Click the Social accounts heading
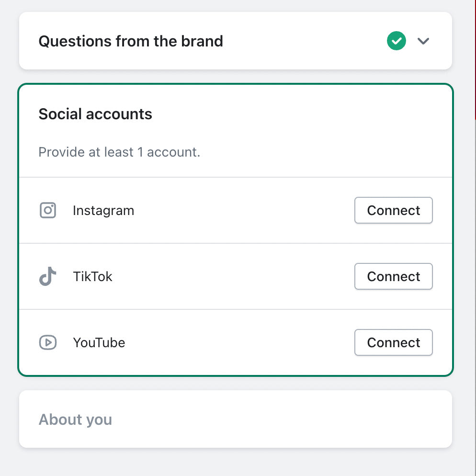476x476 pixels. tap(95, 114)
